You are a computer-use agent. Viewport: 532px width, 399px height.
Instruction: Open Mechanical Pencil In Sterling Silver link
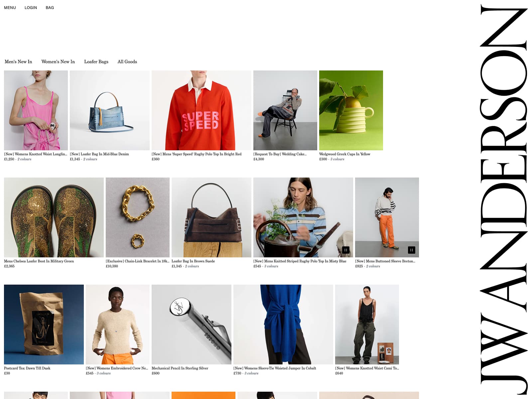pos(180,368)
